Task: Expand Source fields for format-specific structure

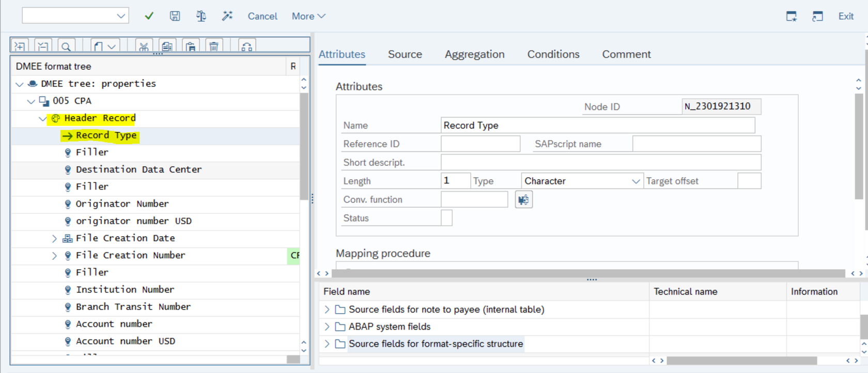Action: click(327, 344)
